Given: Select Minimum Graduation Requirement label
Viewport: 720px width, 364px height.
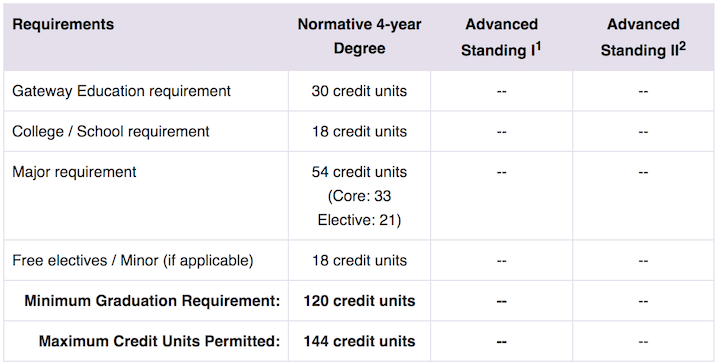Looking at the screenshot, I should [152, 301].
